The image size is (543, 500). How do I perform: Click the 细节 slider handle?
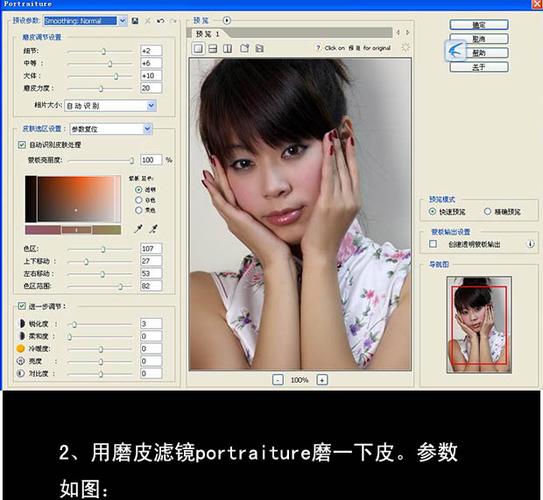click(104, 52)
